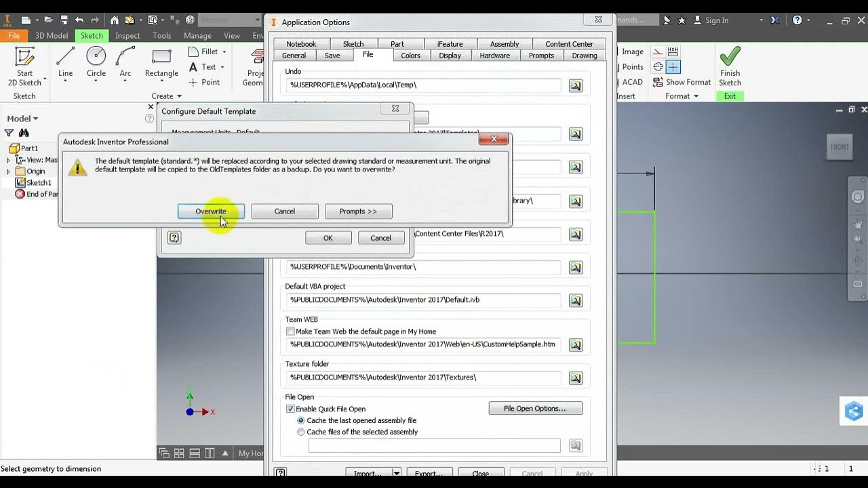Click Save icon in quick access toolbar
868x488 pixels.
64,20
